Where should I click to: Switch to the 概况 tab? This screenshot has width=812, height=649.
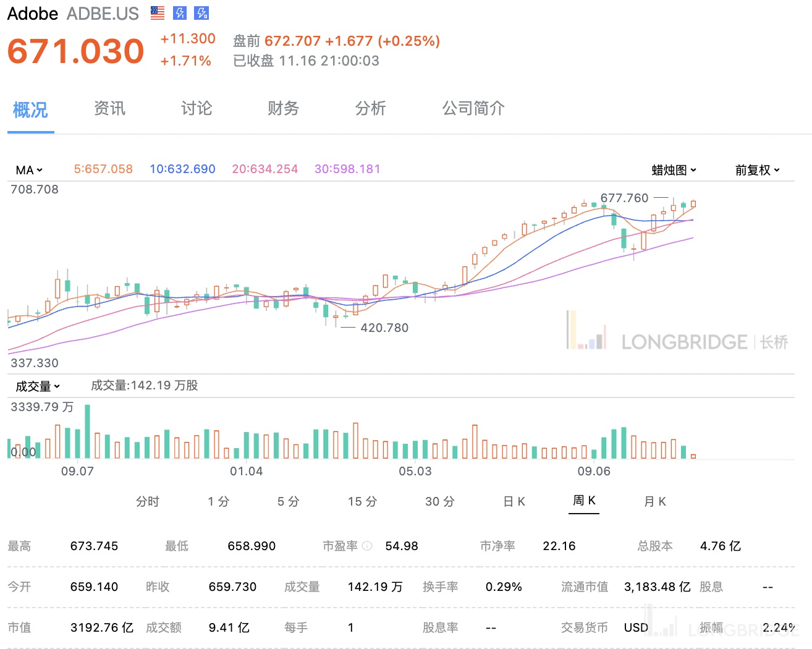click(x=30, y=109)
